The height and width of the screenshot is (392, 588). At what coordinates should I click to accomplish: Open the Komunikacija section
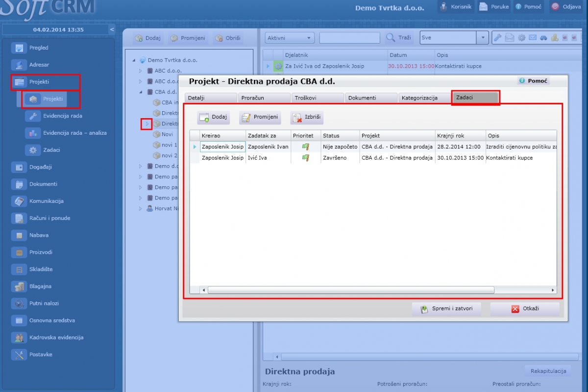pyautogui.click(x=46, y=201)
